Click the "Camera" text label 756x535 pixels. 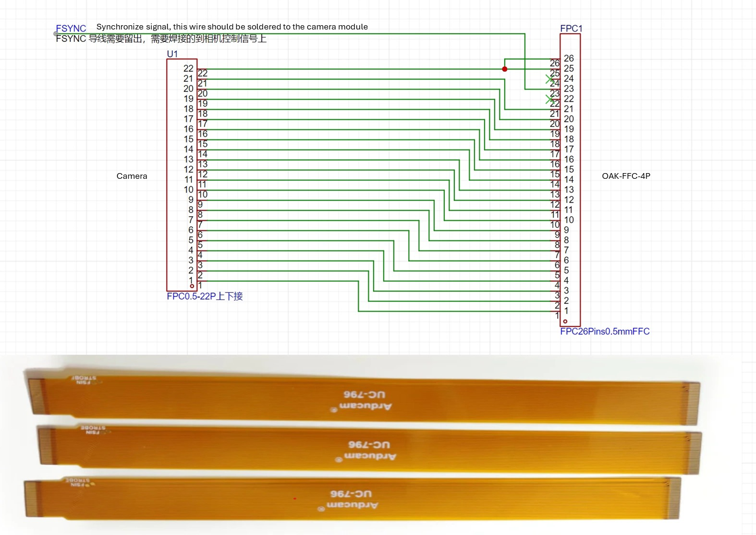(x=132, y=176)
